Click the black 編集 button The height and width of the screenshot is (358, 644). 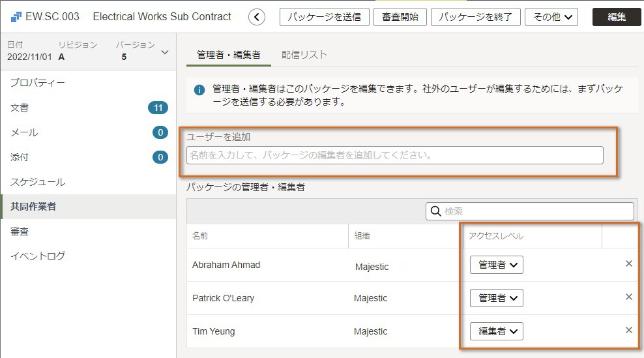617,17
